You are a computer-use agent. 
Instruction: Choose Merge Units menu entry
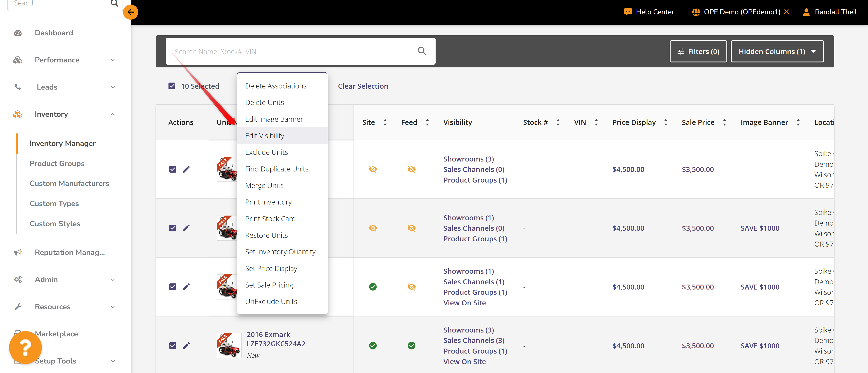click(x=282, y=185)
